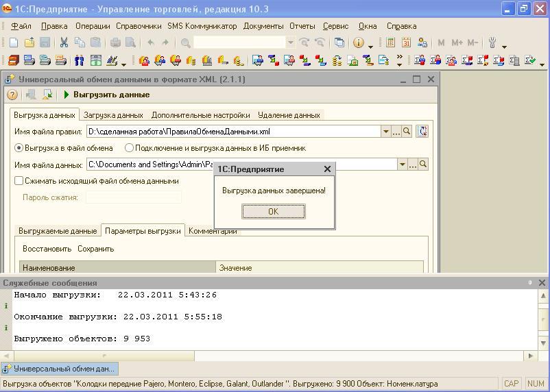Click the red filing cabinet icon
This screenshot has width=550, height=392.
(13, 60)
